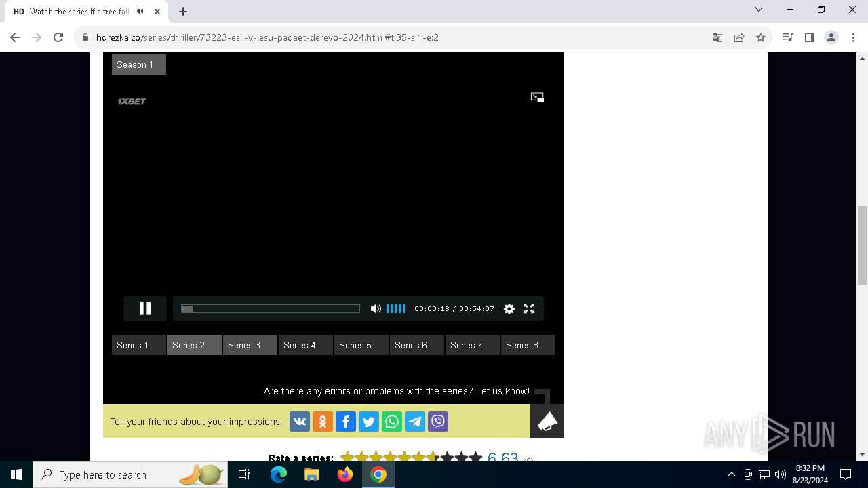Open picture-in-picture mini player
Viewport: 868px width, 488px height.
[x=537, y=98]
